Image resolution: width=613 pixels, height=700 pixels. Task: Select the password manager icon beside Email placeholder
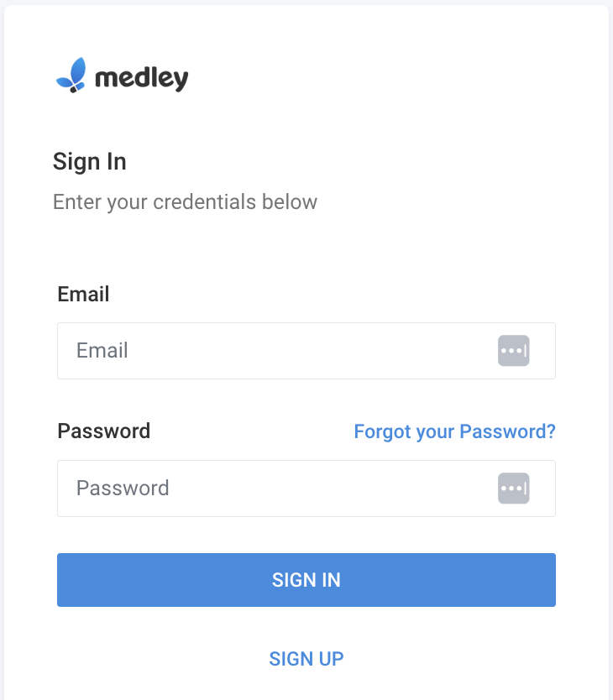(514, 350)
